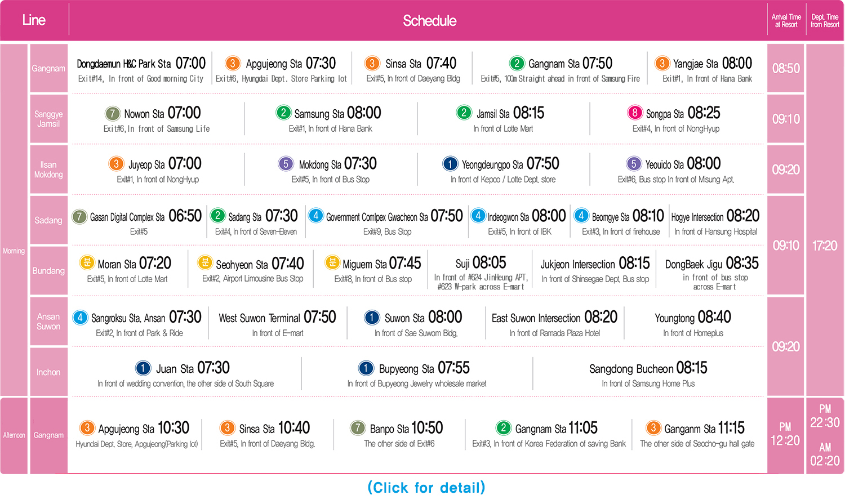Screen dimensions: 845x504
Task: Click the line 7 icon beside Nowon Sta
Action: 113,113
